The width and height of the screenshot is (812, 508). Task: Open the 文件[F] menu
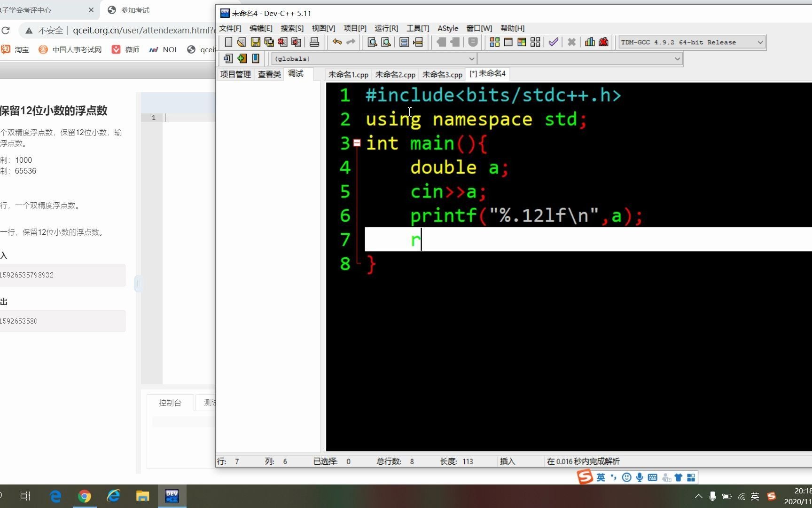(230, 28)
